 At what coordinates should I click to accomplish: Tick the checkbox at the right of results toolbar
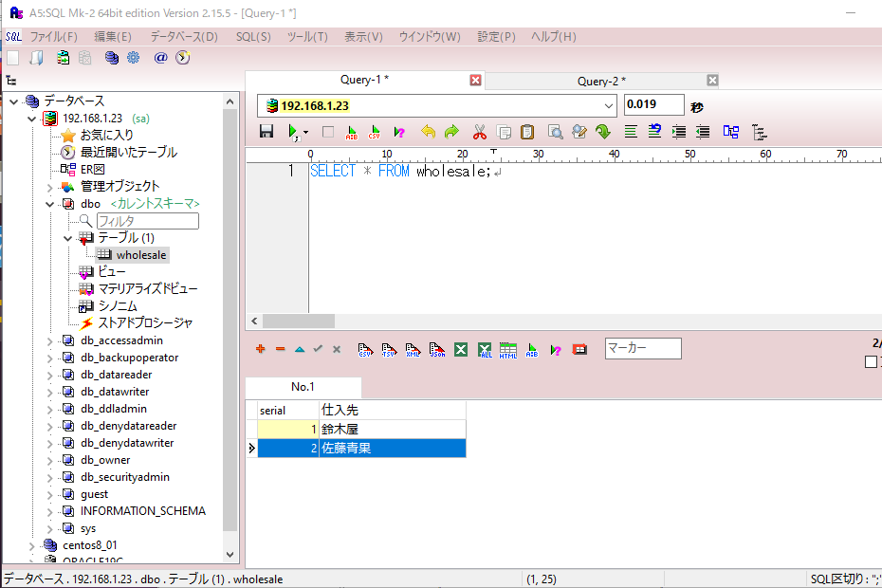pyautogui.click(x=871, y=361)
